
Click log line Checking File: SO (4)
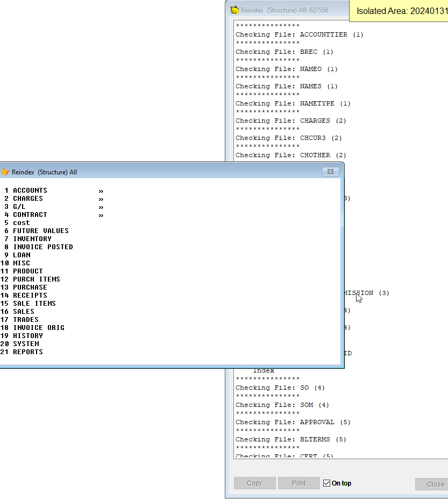[280, 388]
